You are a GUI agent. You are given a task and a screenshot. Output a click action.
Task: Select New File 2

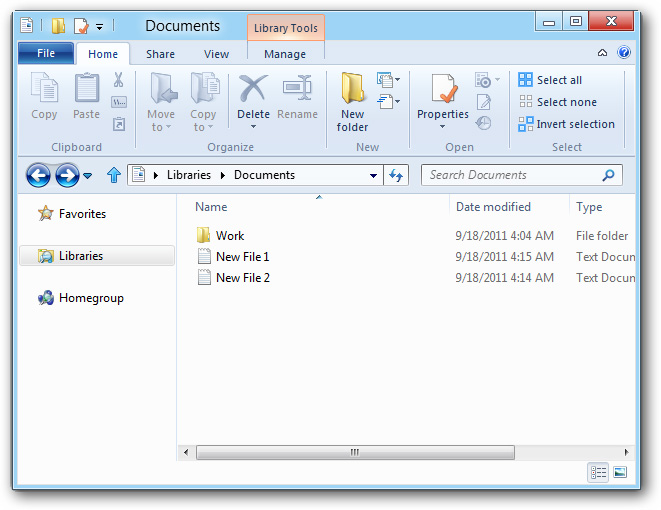coord(233,277)
